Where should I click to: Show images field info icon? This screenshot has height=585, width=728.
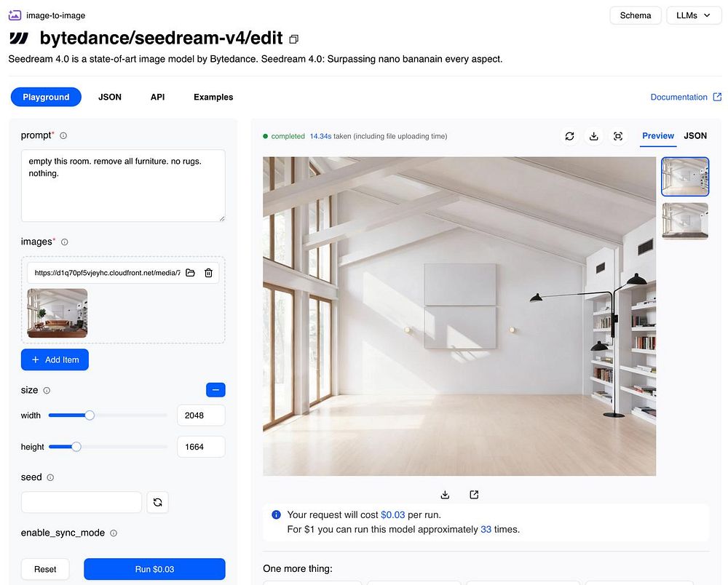click(65, 242)
